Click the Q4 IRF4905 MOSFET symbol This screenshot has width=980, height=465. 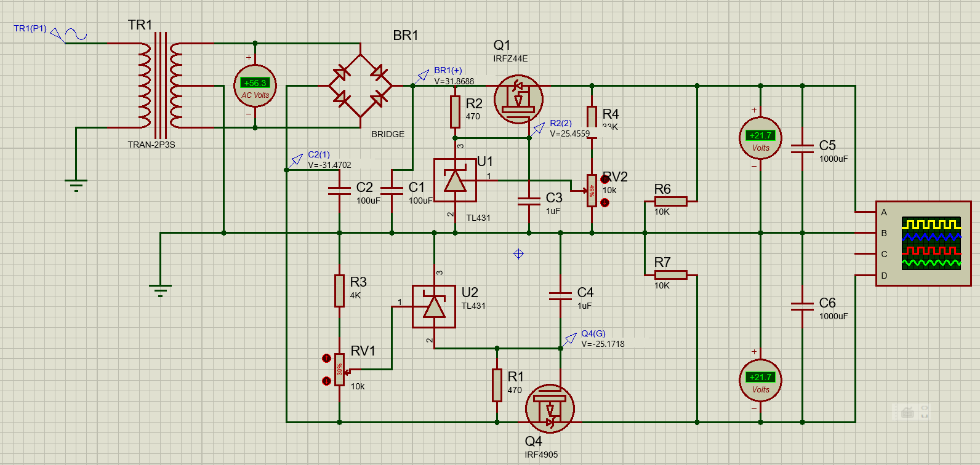pyautogui.click(x=550, y=408)
